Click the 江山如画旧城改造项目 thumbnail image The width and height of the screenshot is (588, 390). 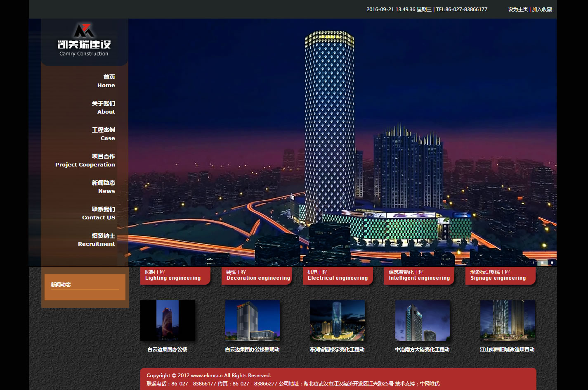click(x=508, y=321)
